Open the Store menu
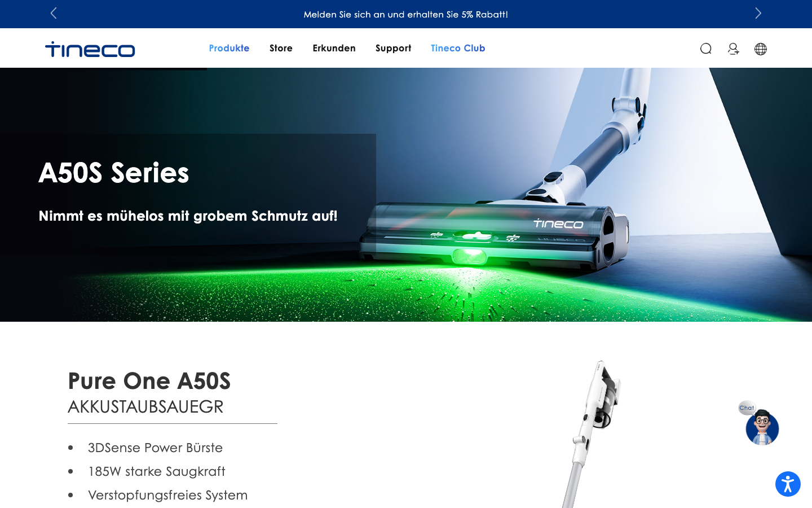Screen dimensions: 812x508 click(x=281, y=48)
